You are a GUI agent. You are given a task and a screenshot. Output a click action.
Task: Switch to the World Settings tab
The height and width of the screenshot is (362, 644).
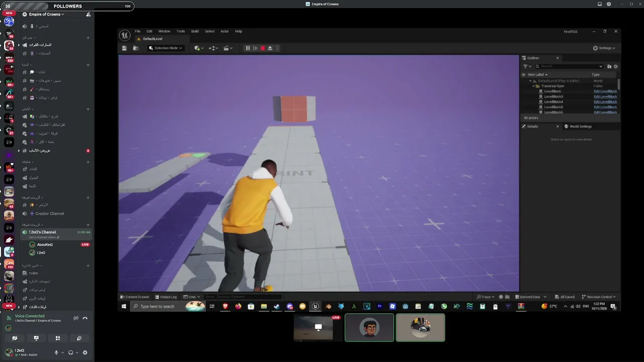pos(578,127)
